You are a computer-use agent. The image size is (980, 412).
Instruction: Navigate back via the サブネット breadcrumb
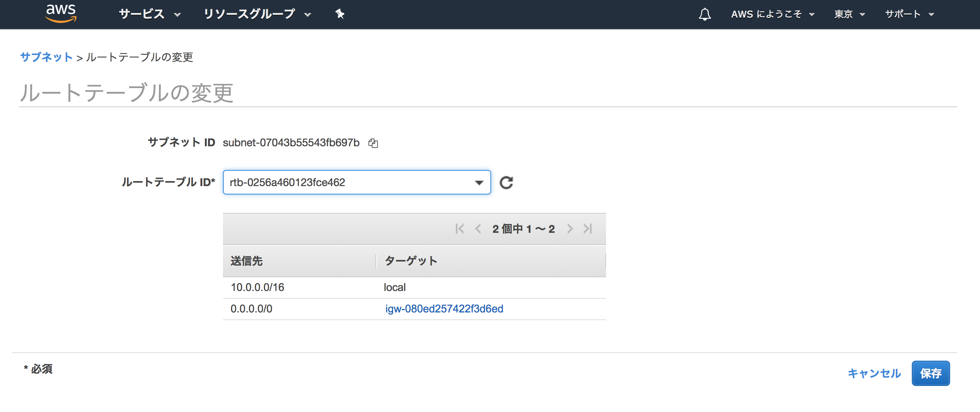coord(46,57)
